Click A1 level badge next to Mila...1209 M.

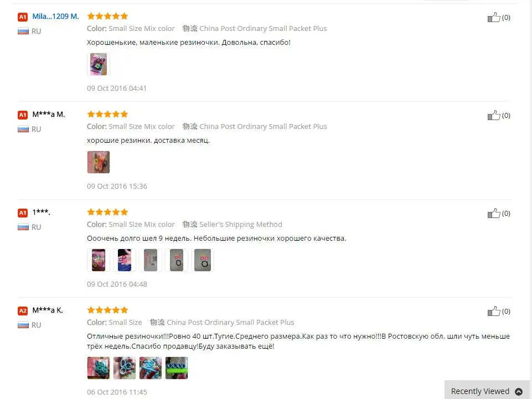(22, 17)
